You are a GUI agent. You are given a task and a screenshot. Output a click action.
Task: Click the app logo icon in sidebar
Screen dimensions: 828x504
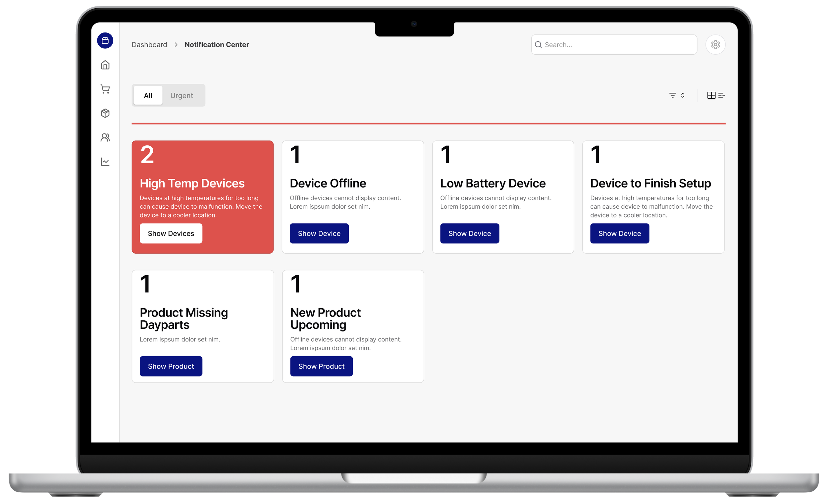[105, 41]
